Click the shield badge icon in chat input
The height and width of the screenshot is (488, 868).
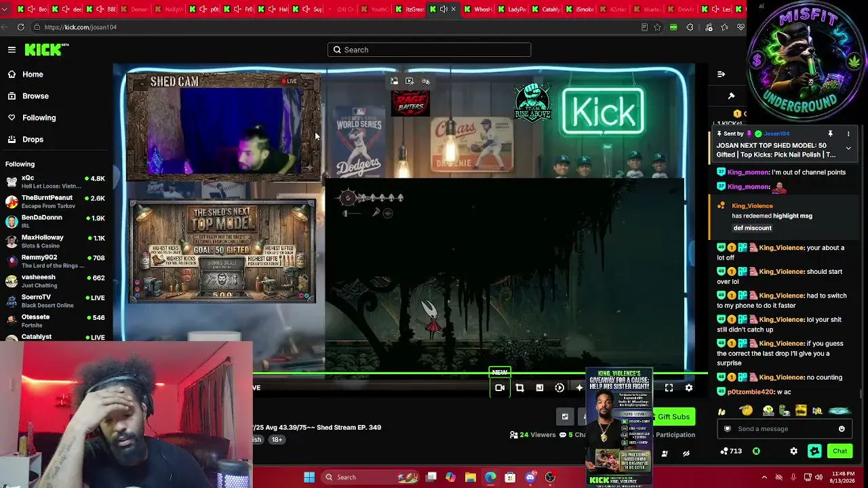728,429
